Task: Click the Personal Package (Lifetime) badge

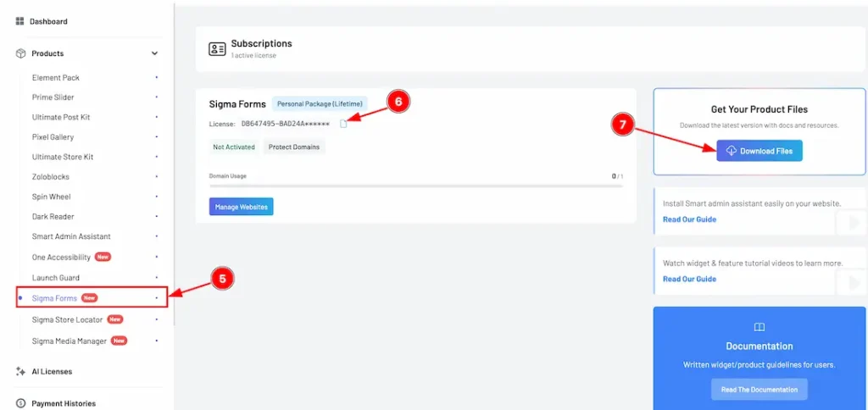Action: click(320, 103)
